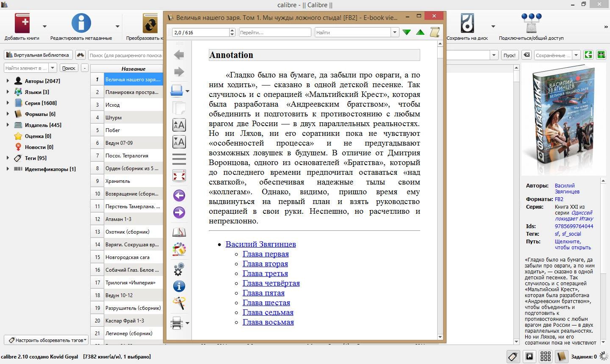610x364 pixels.
Task: Show book metadata info icon
Action: pos(179,286)
